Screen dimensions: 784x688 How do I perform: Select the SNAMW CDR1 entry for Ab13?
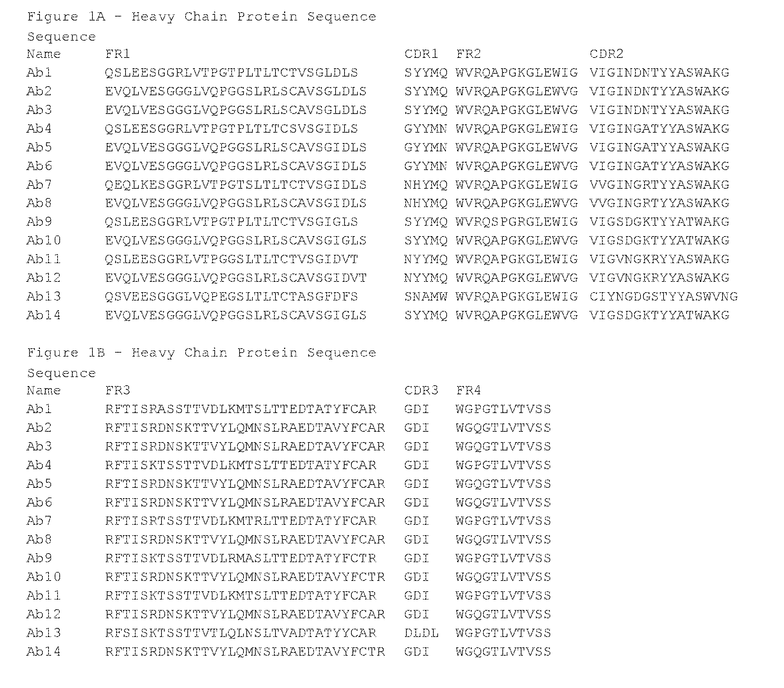point(426,296)
